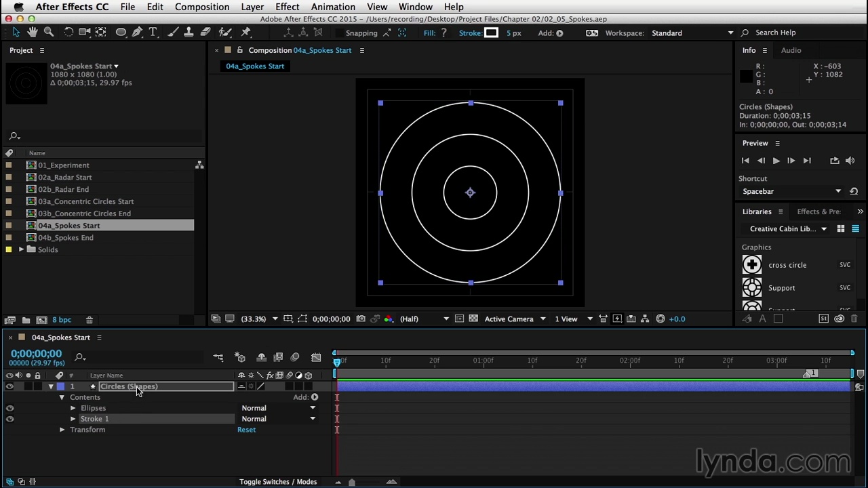
Task: Toggle Snapping checkbox
Action: point(340,33)
